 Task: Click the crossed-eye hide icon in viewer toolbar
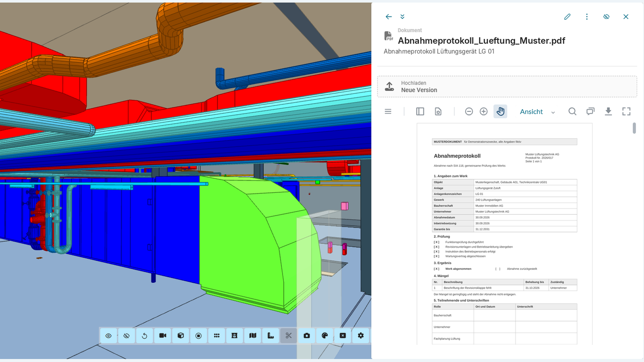click(x=126, y=335)
